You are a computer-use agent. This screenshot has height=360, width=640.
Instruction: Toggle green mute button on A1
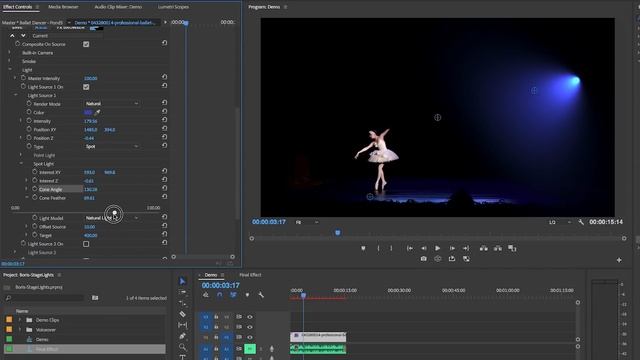(x=250, y=349)
